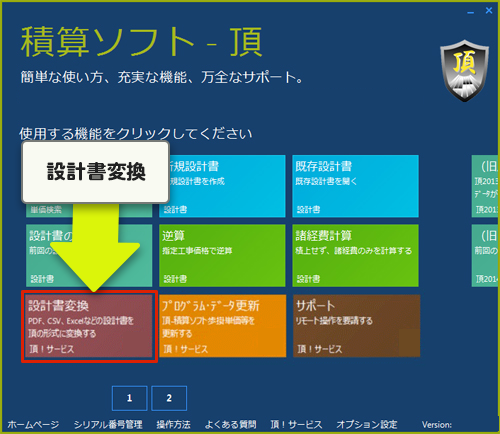Image resolution: width=500 pixels, height=434 pixels.
Task: Click the 頂 shield logo
Action: (x=464, y=71)
